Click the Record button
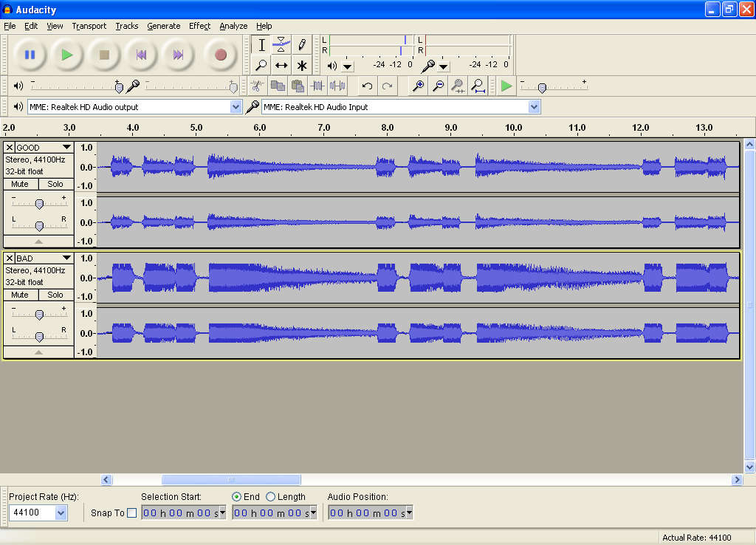Viewport: 756px width, 545px height. pos(220,55)
